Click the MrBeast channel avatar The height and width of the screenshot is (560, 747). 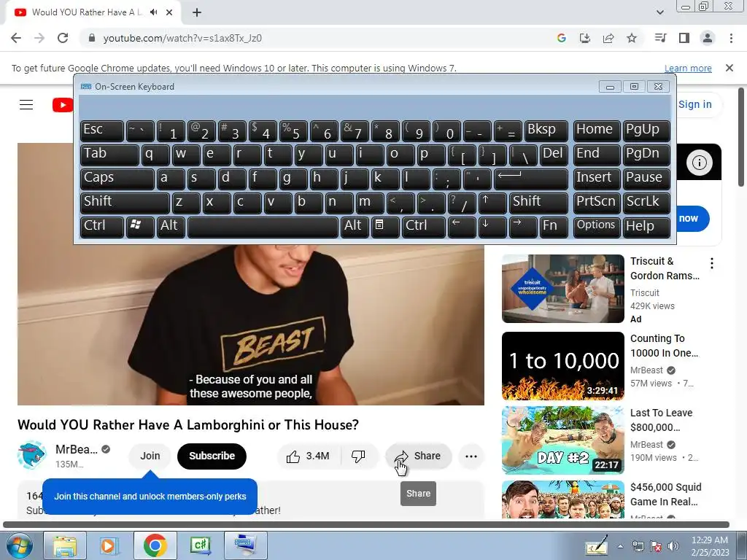[x=32, y=455]
